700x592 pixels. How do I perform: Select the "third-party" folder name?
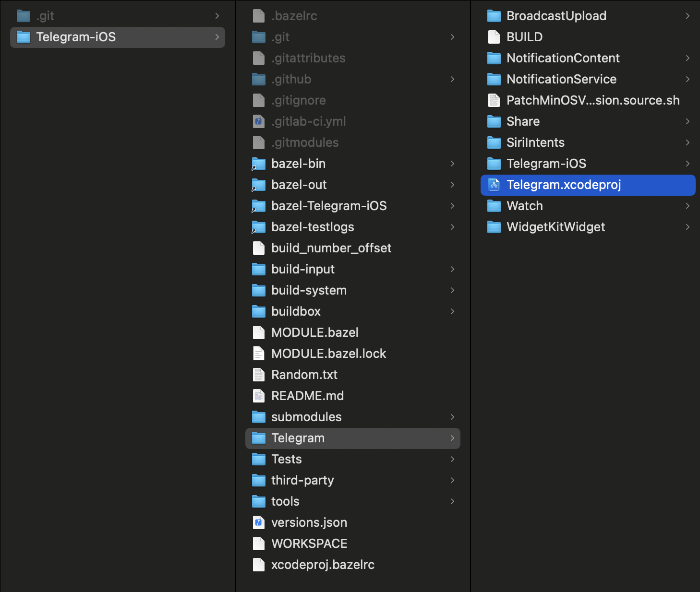(302, 480)
